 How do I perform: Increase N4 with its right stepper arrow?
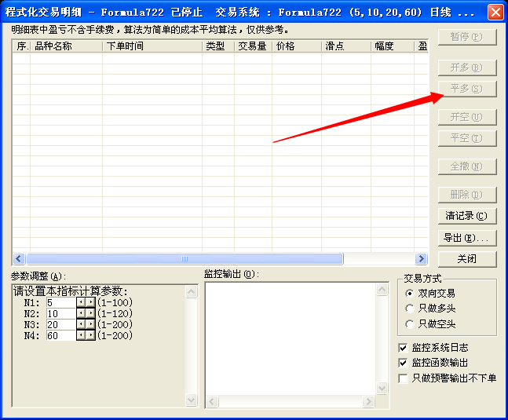(91, 335)
